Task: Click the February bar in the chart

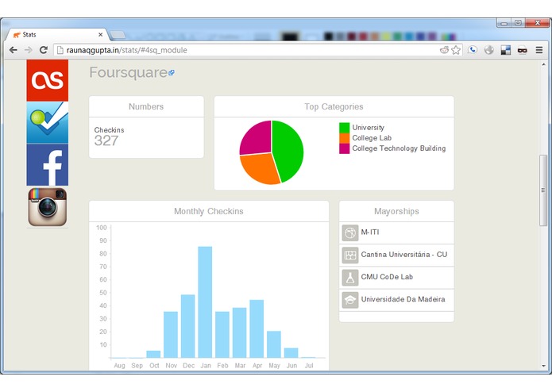Action: (222, 335)
